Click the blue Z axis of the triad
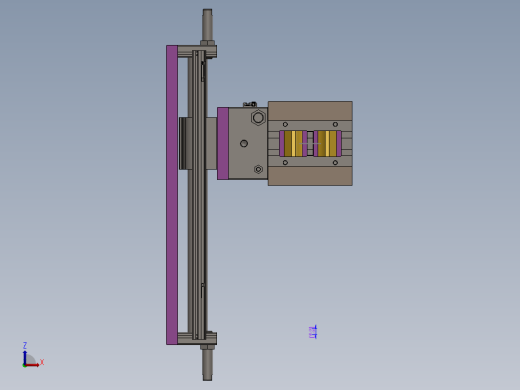This screenshot has width=520, height=390. tap(25, 357)
